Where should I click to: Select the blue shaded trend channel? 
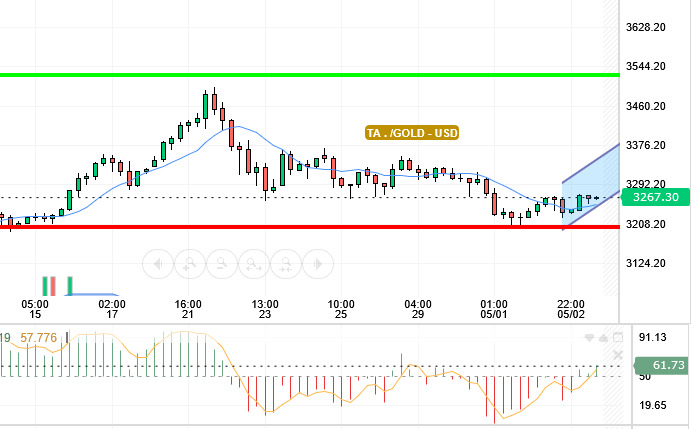[x=591, y=188]
